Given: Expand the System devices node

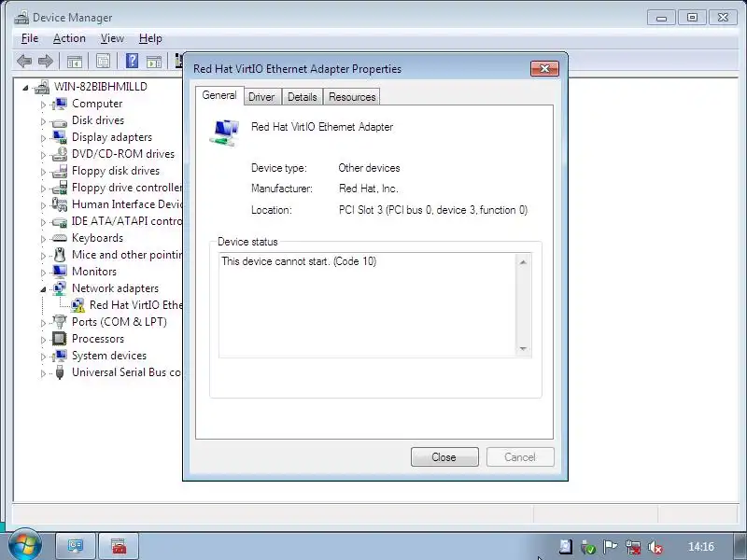Looking at the screenshot, I should click(43, 357).
